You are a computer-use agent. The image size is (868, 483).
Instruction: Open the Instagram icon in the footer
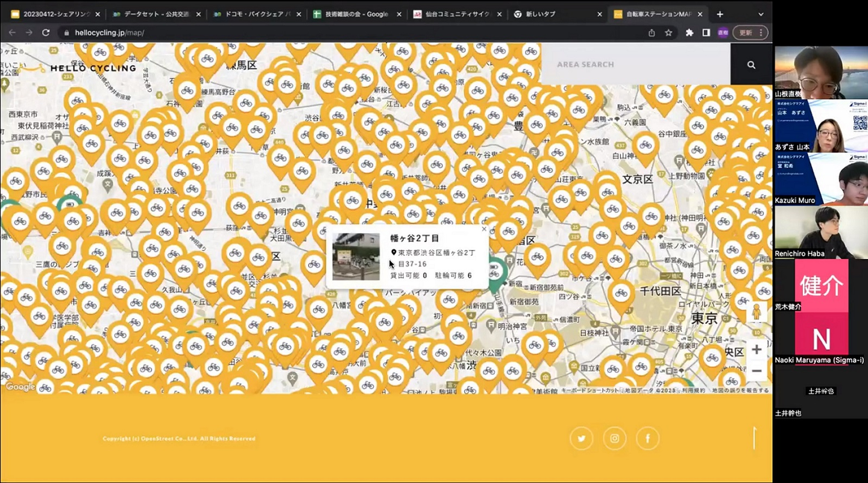615,438
